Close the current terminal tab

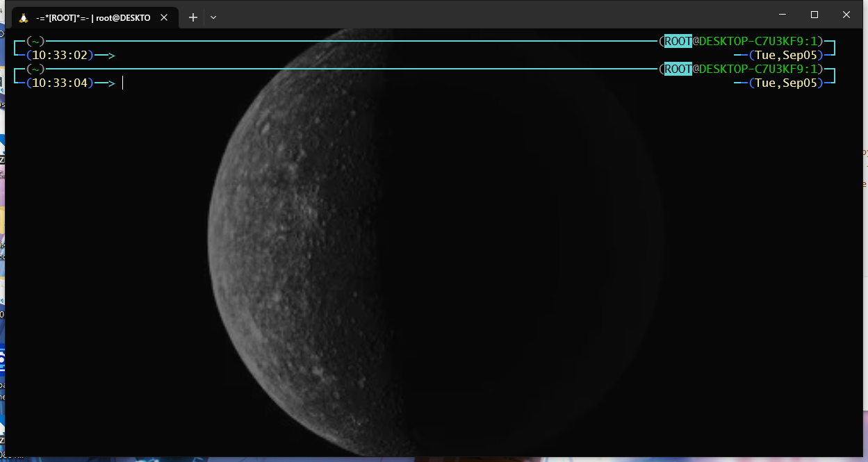(x=164, y=17)
